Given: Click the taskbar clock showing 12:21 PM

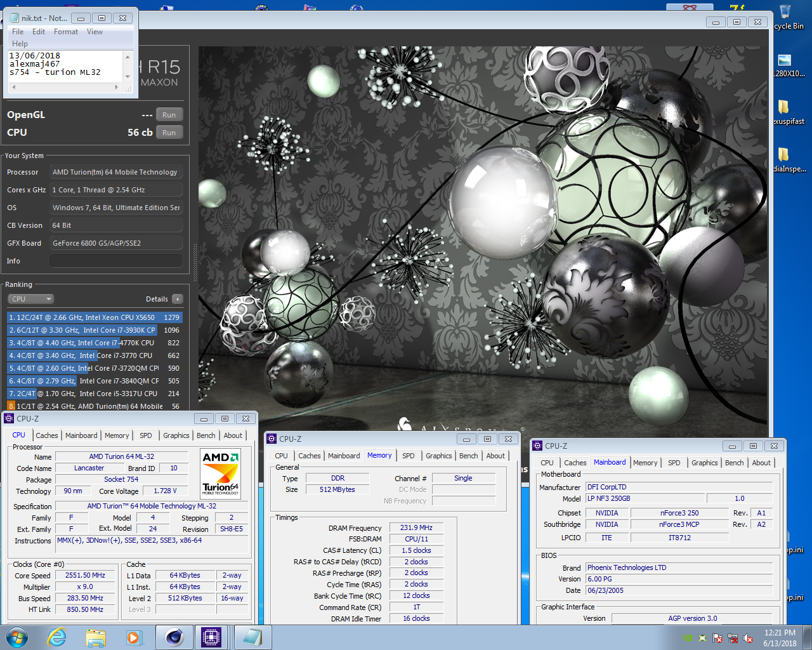Looking at the screenshot, I should (780, 638).
